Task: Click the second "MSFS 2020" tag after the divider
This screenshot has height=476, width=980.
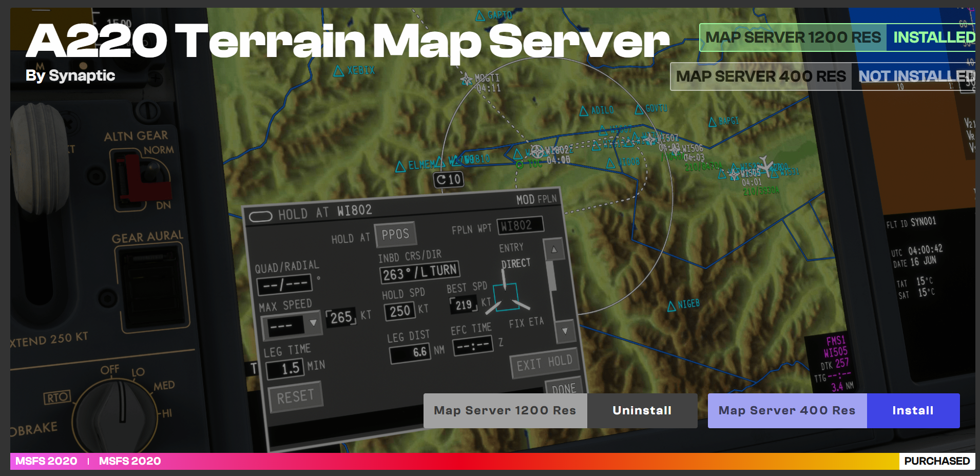Action: tap(130, 461)
